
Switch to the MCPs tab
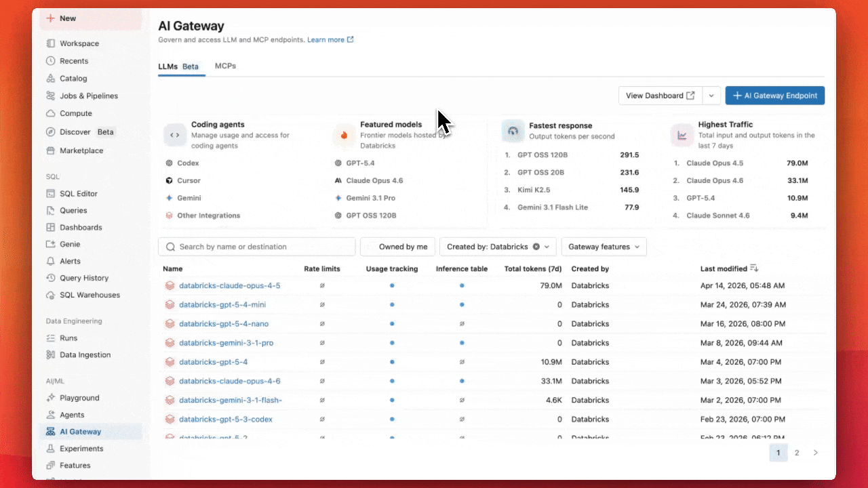coord(225,66)
